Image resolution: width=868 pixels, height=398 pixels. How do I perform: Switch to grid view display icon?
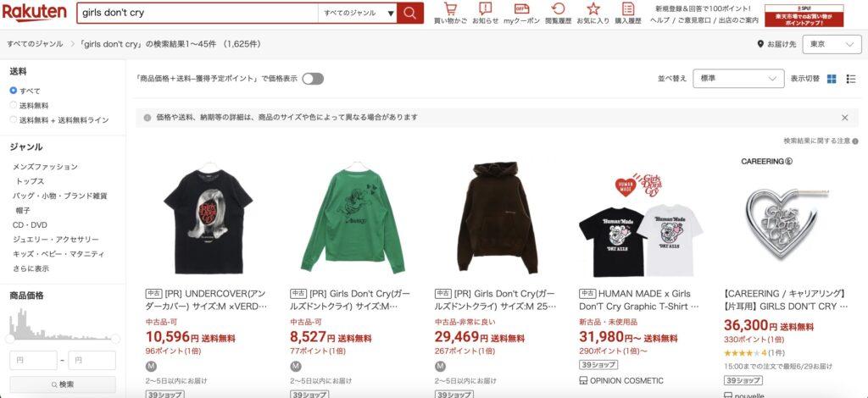(x=832, y=79)
